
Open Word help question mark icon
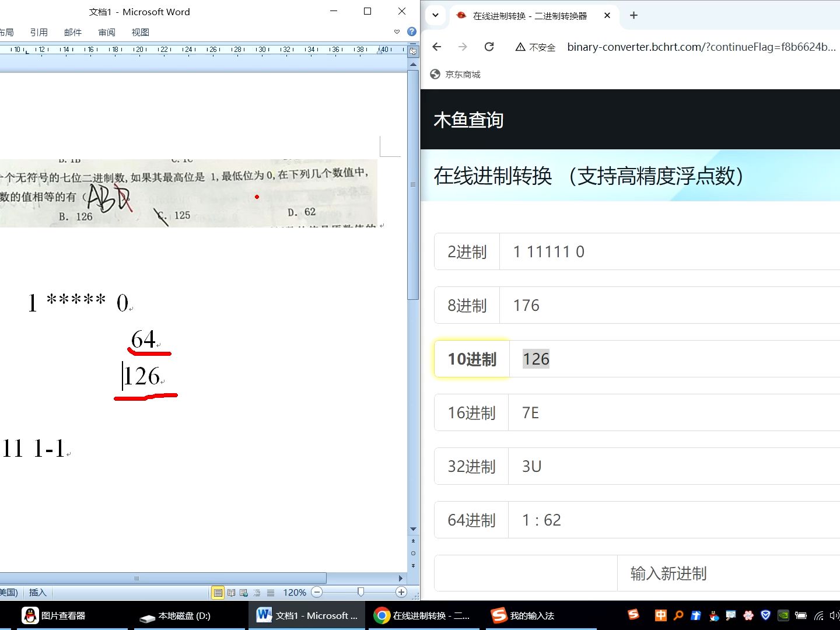412,32
